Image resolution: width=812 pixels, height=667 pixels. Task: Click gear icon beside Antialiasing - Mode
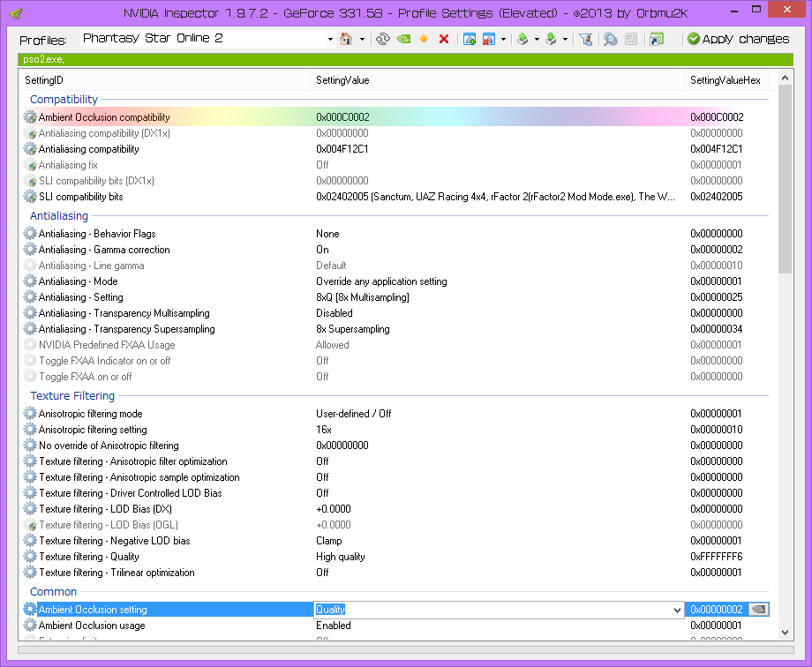30,281
